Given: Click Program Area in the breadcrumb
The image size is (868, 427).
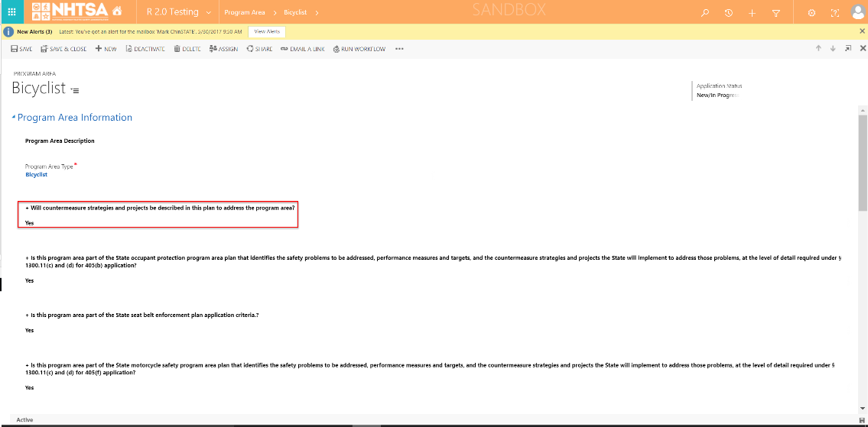Looking at the screenshot, I should (x=244, y=12).
